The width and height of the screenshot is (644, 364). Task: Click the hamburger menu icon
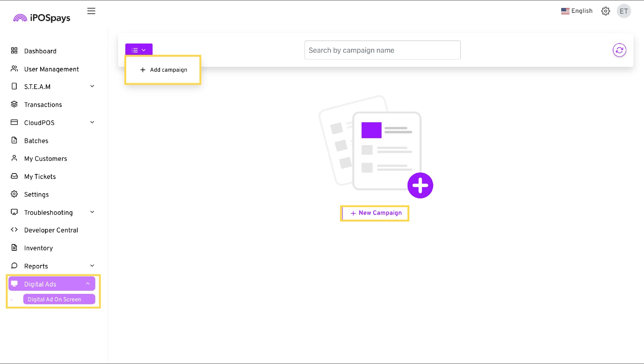(91, 11)
